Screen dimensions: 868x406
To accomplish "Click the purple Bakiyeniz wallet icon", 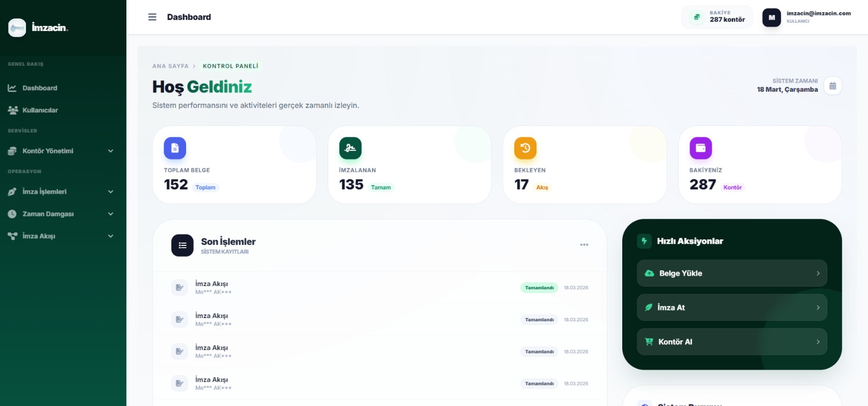I will tap(700, 148).
